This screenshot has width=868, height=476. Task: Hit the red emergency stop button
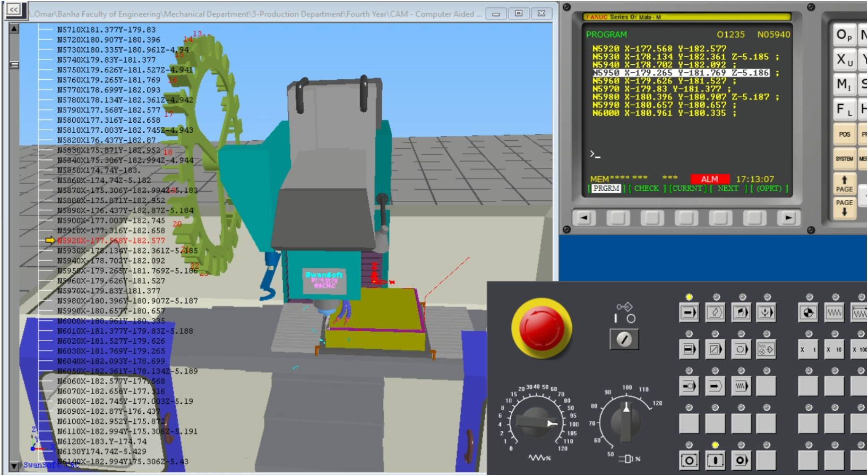(x=542, y=328)
